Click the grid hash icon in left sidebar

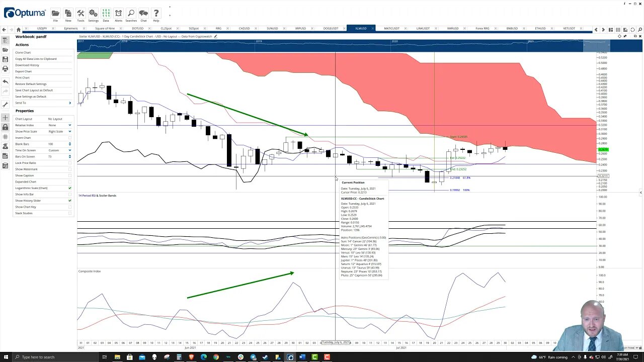coord(5,137)
